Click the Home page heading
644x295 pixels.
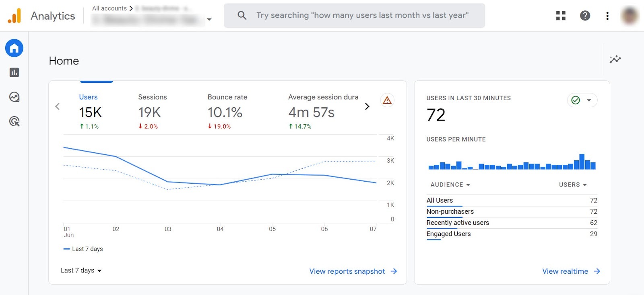[64, 61]
